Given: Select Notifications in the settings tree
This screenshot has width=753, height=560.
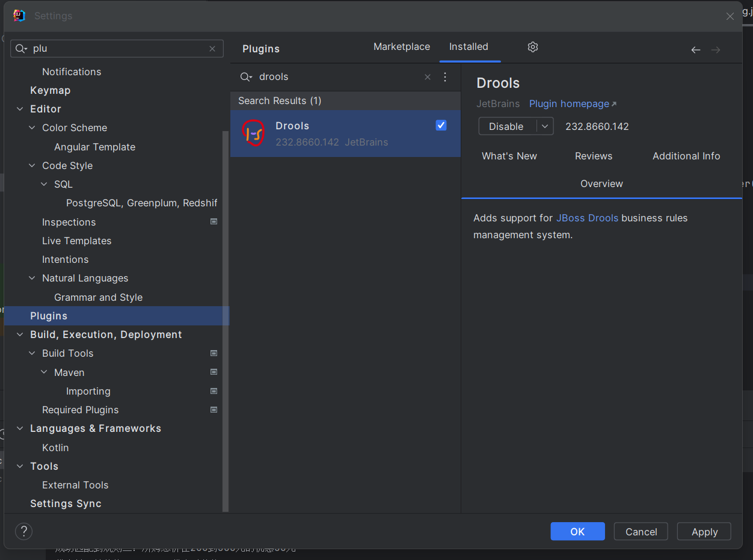Looking at the screenshot, I should pos(72,72).
